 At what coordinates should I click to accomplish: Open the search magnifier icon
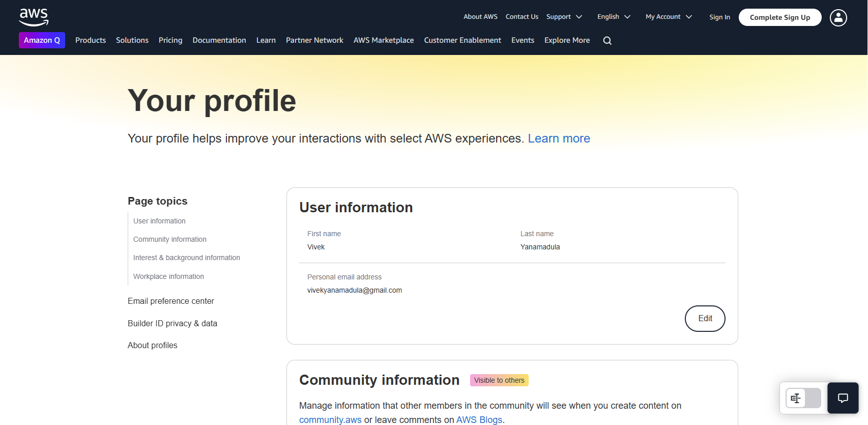(607, 41)
